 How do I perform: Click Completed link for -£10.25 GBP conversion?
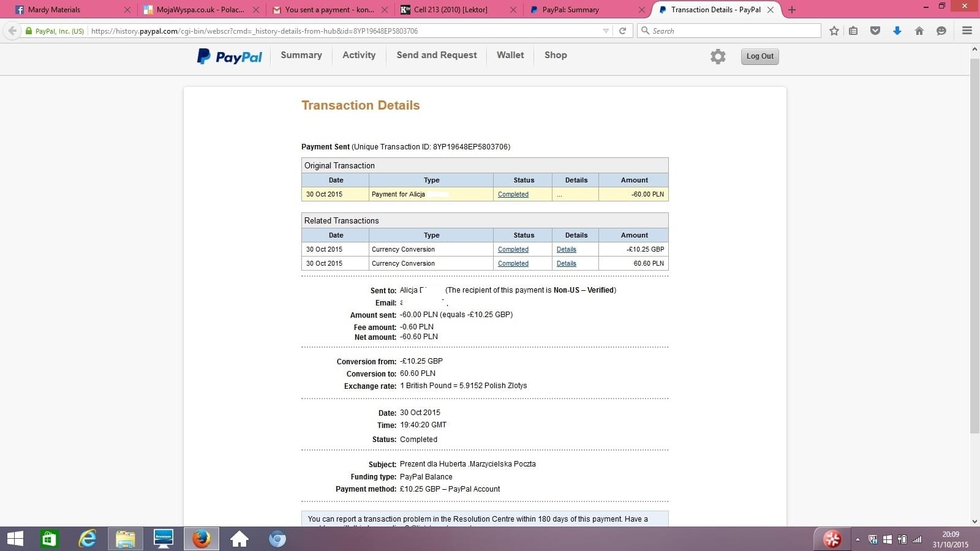(x=513, y=249)
